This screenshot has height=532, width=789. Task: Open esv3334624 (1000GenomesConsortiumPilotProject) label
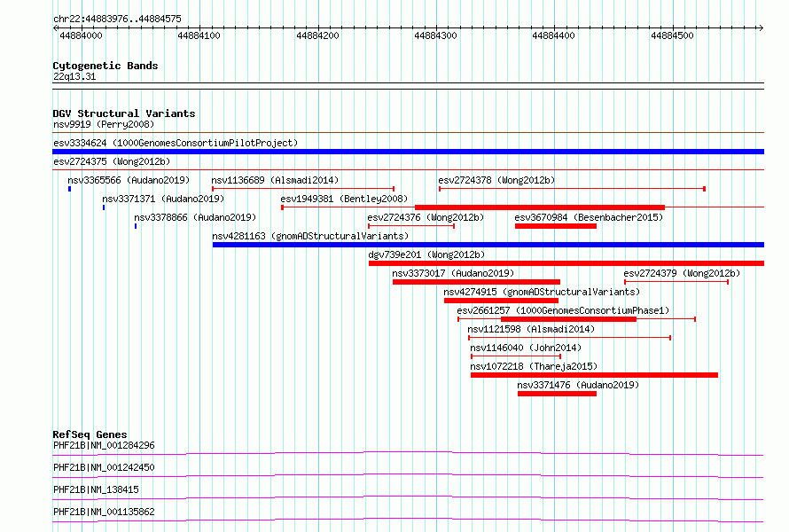point(176,143)
